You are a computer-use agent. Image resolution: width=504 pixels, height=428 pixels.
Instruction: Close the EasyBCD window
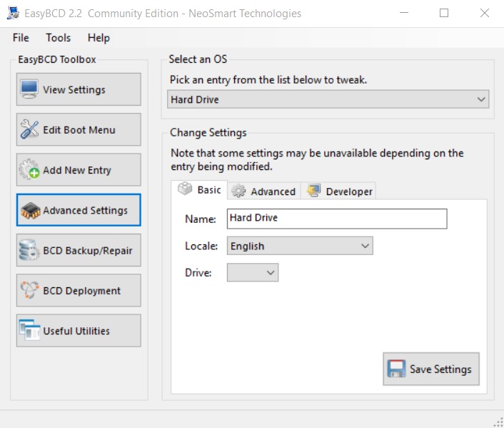(x=485, y=13)
